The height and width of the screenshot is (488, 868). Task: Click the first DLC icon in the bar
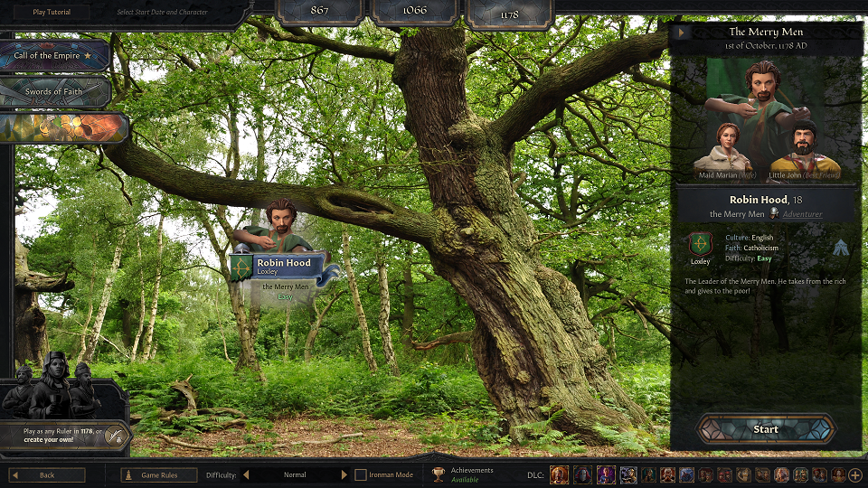click(x=559, y=474)
